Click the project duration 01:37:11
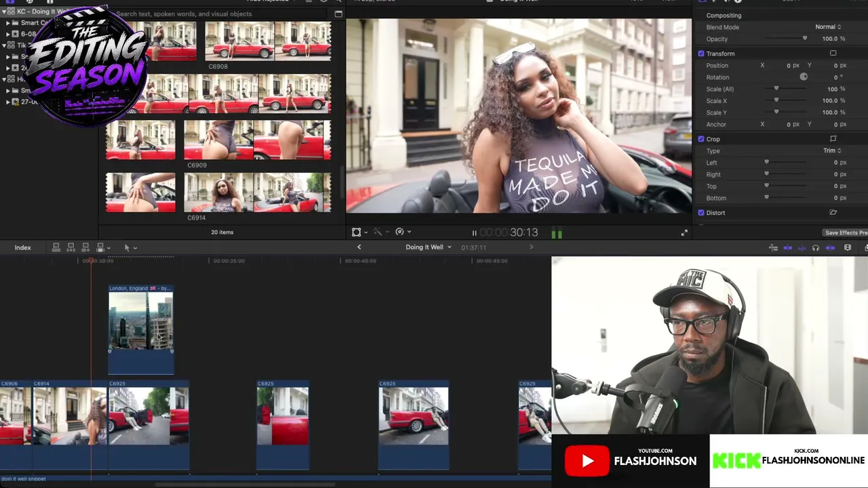Image resolution: width=868 pixels, height=488 pixels. click(x=473, y=247)
